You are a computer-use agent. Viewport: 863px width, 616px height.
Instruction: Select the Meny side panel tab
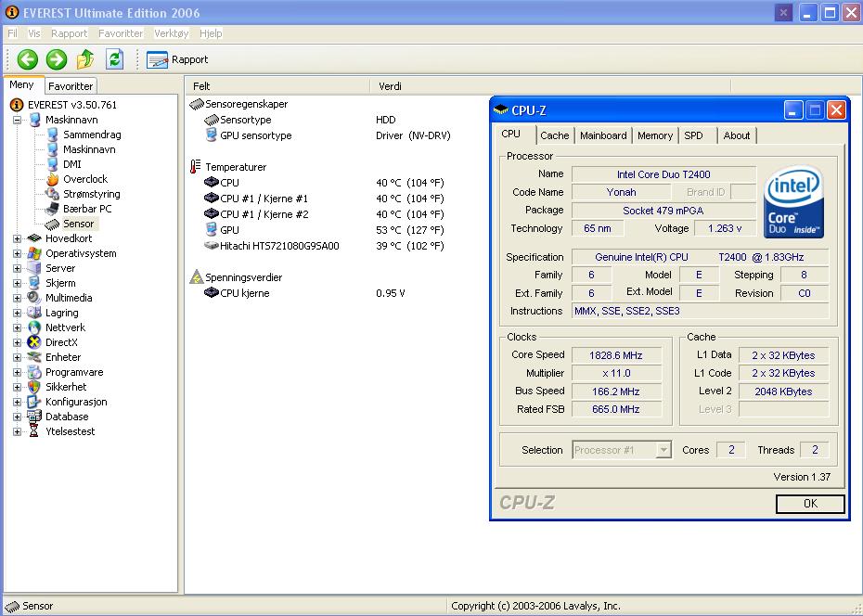(22, 84)
